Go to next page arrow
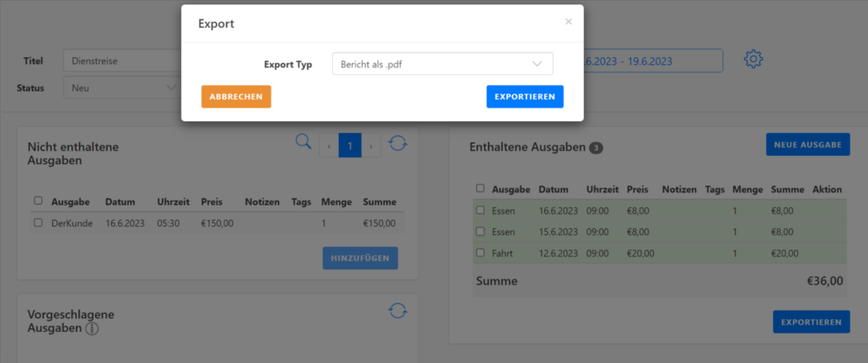This screenshot has width=868, height=363. [372, 145]
